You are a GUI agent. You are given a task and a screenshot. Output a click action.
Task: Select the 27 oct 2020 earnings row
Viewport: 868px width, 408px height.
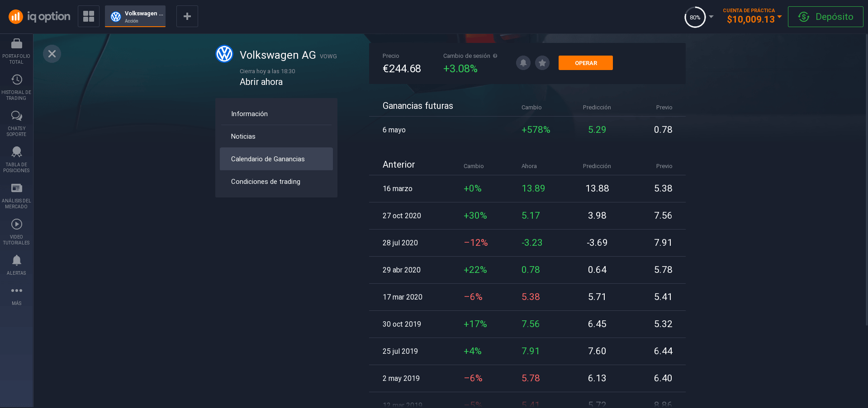tap(527, 216)
